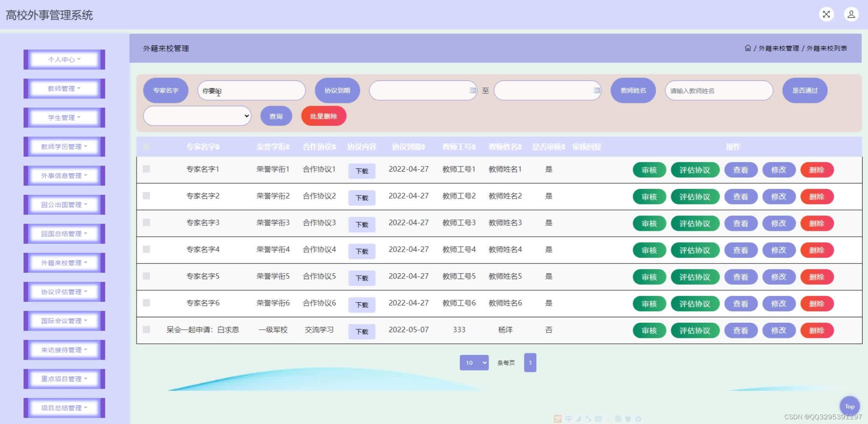The width and height of the screenshot is (868, 424).
Task: Open the user profile icon
Action: click(x=851, y=15)
